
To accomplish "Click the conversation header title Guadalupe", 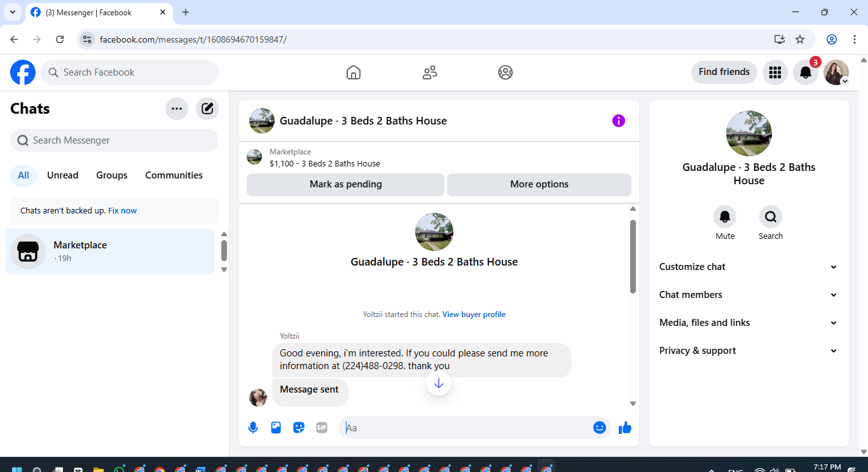I will coord(363,121).
